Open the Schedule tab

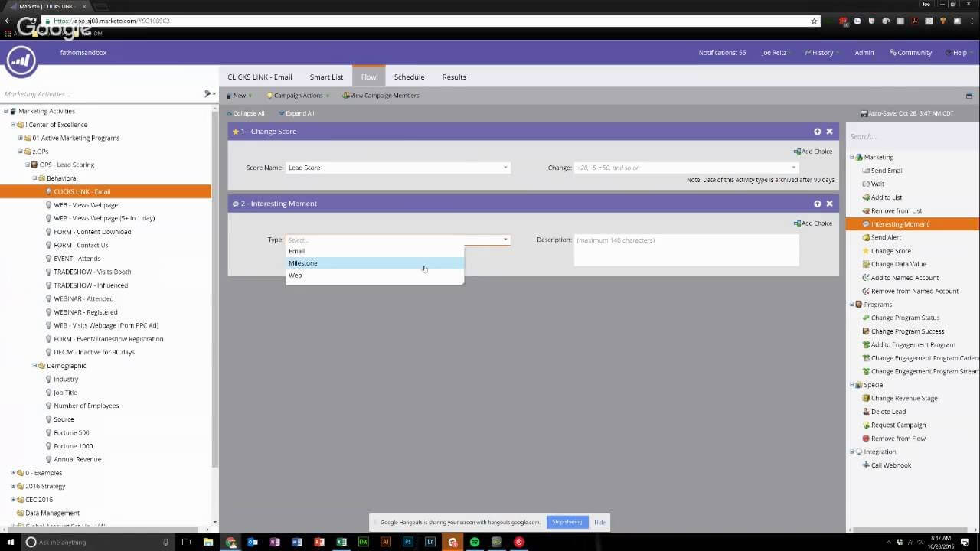(409, 77)
